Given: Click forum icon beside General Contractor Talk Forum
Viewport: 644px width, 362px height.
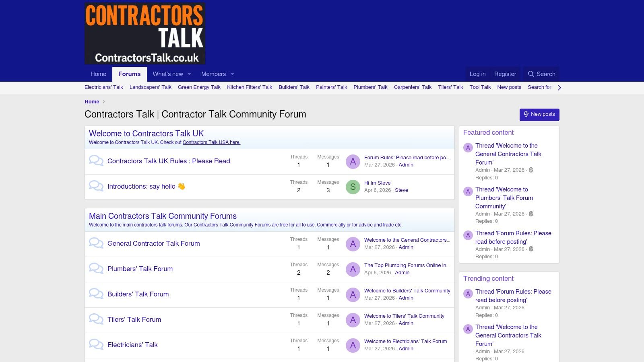Looking at the screenshot, I should coord(96,243).
